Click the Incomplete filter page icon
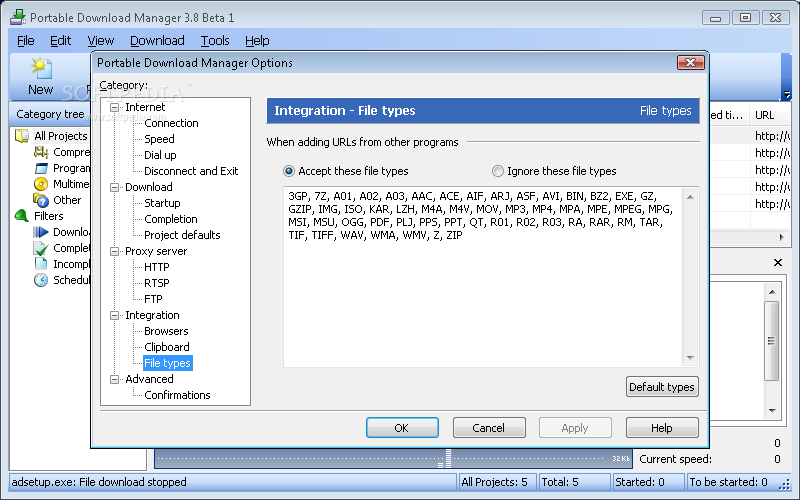 click(41, 264)
